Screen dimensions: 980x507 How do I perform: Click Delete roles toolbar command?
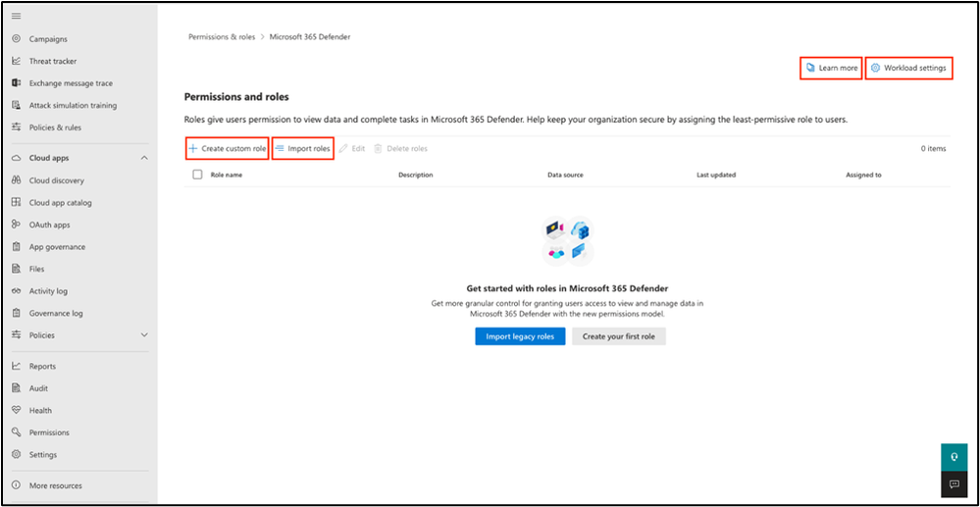[400, 149]
